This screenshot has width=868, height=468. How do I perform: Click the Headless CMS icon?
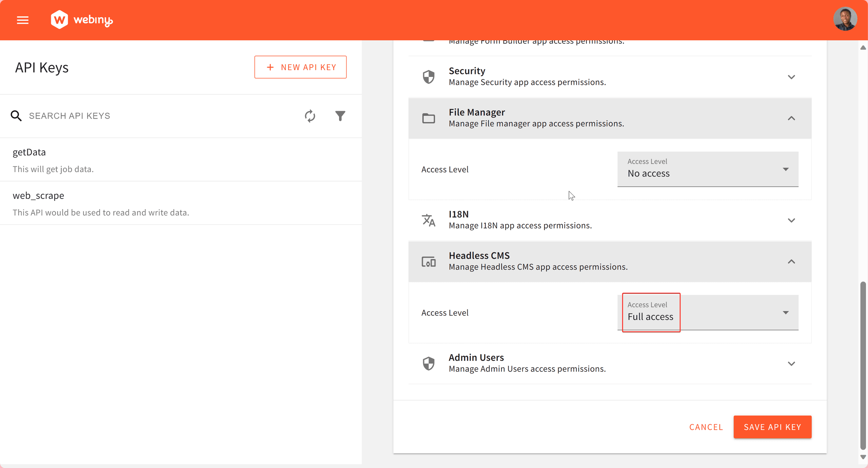[429, 261]
